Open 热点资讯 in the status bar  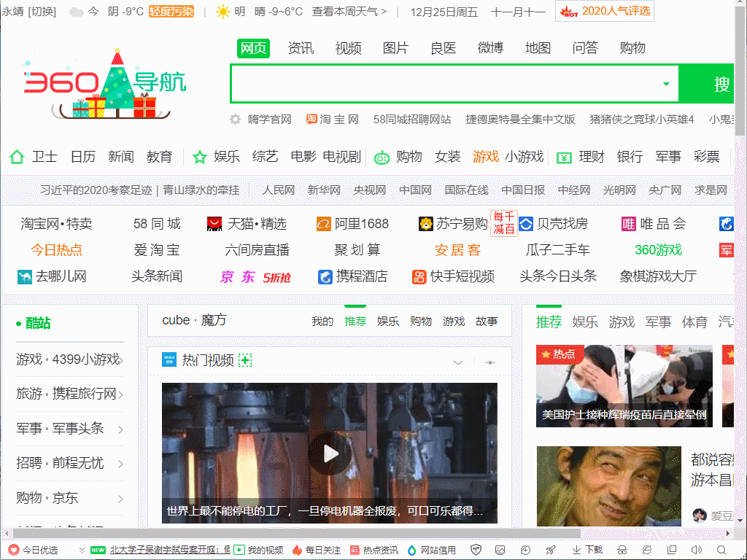click(x=374, y=550)
